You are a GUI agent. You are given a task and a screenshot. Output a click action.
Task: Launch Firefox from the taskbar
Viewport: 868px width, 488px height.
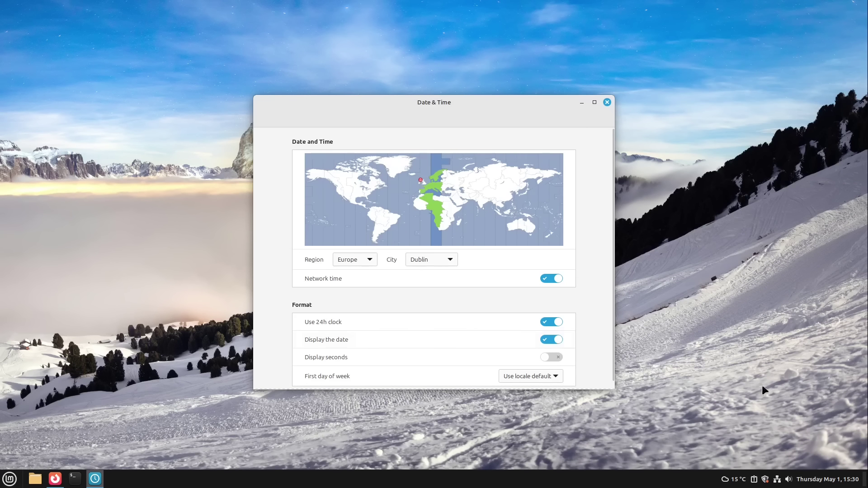pyautogui.click(x=55, y=479)
